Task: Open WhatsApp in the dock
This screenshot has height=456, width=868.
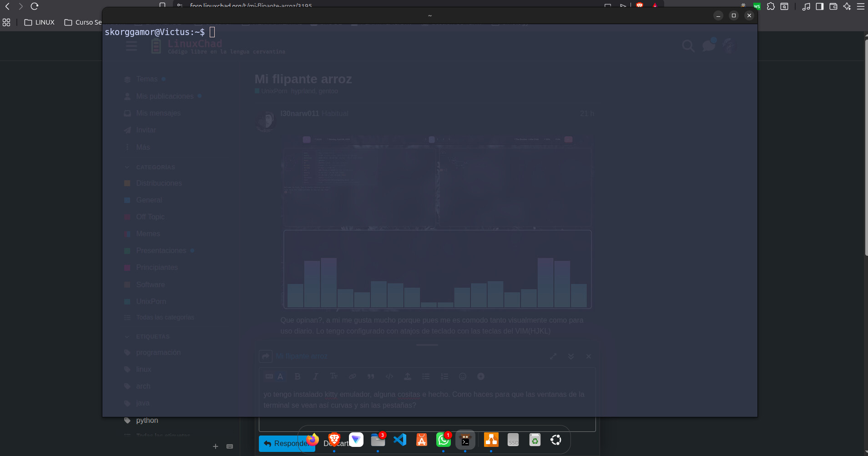Action: (443, 440)
